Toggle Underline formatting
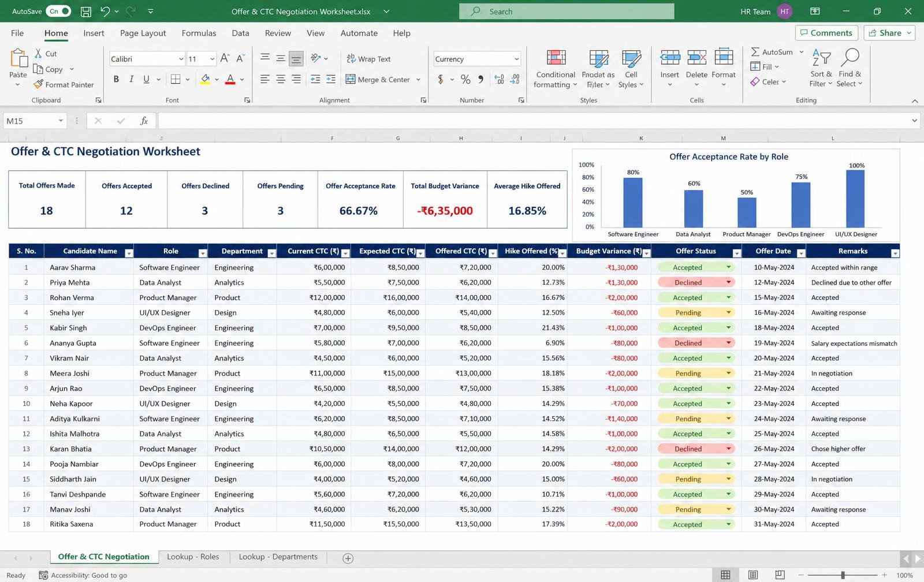Screen dimensions: 924x582 (146, 79)
